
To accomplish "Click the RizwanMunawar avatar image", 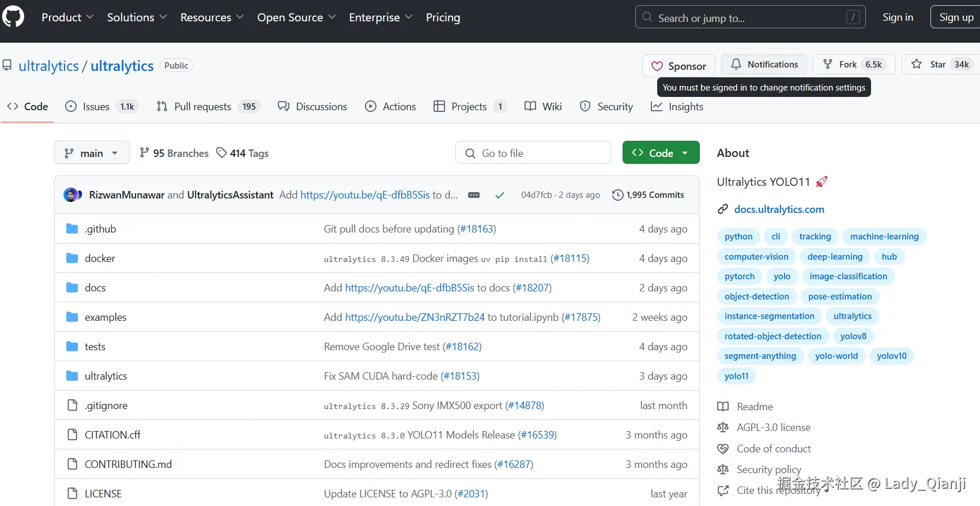I will point(71,195).
